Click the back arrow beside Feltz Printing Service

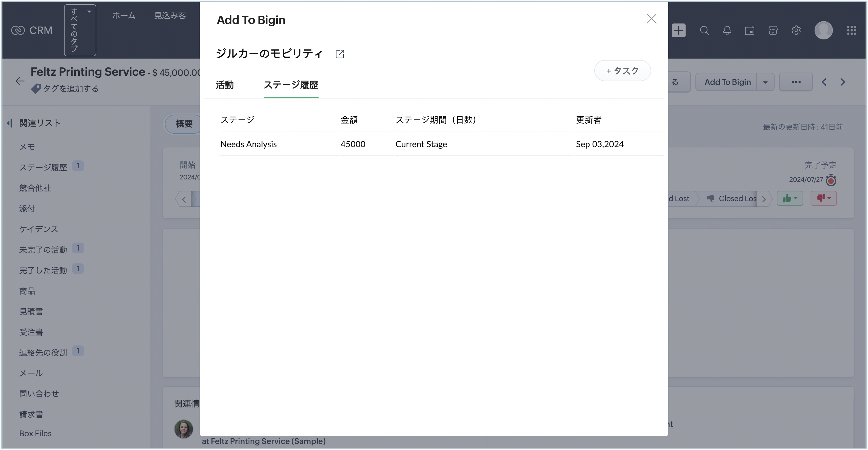(20, 81)
